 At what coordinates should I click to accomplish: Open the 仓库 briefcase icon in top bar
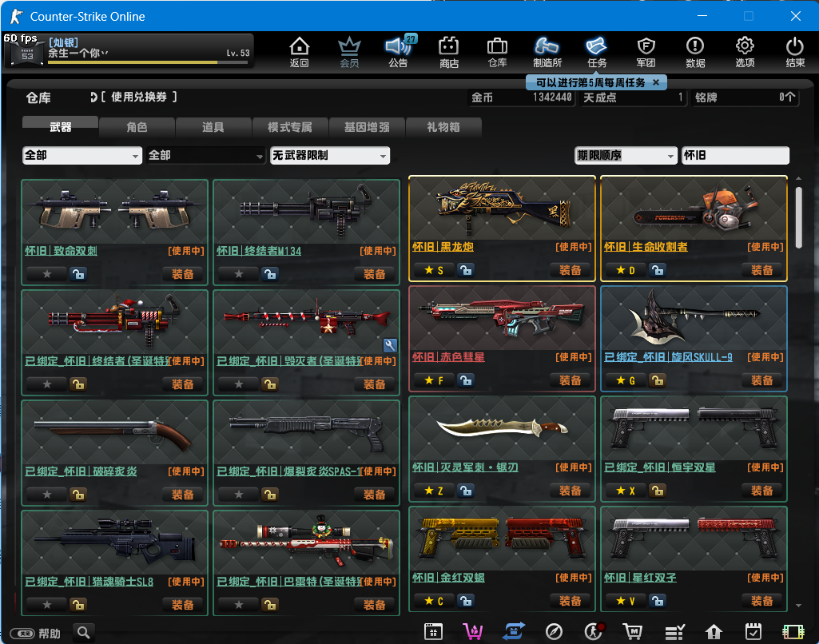tap(497, 52)
